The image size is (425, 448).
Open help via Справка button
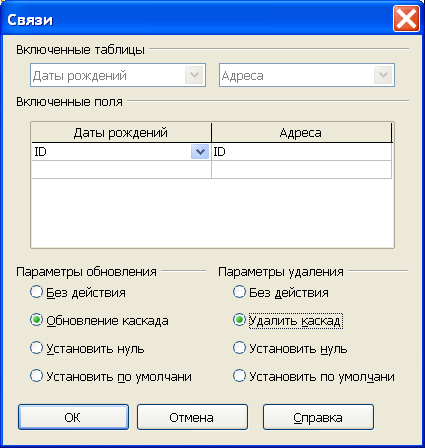pyautogui.click(x=318, y=417)
